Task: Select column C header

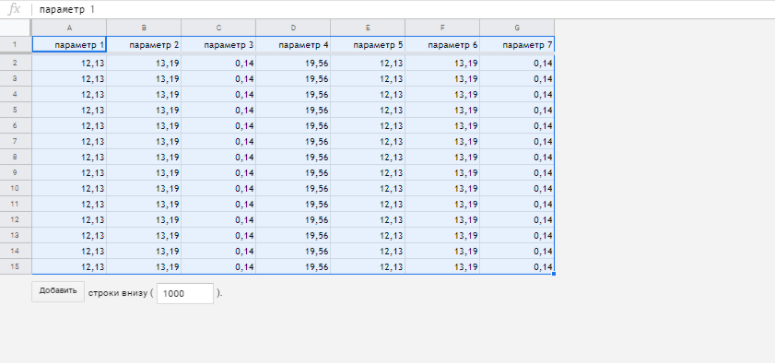Action: click(x=219, y=28)
